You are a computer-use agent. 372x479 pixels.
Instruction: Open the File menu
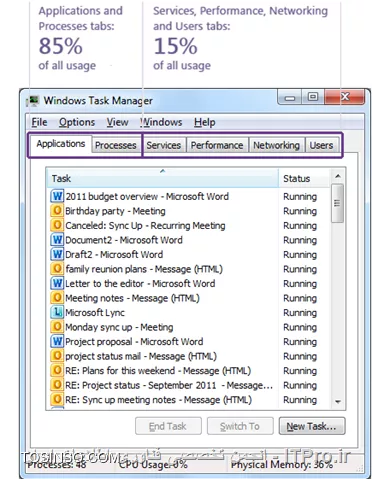(39, 122)
